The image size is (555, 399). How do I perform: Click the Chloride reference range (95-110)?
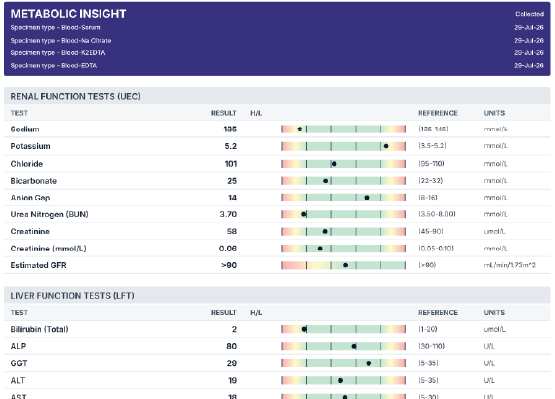click(x=431, y=164)
